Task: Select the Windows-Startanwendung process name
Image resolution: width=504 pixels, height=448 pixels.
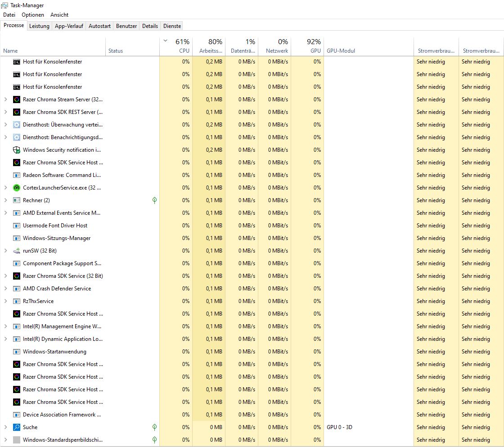Action: [54, 352]
